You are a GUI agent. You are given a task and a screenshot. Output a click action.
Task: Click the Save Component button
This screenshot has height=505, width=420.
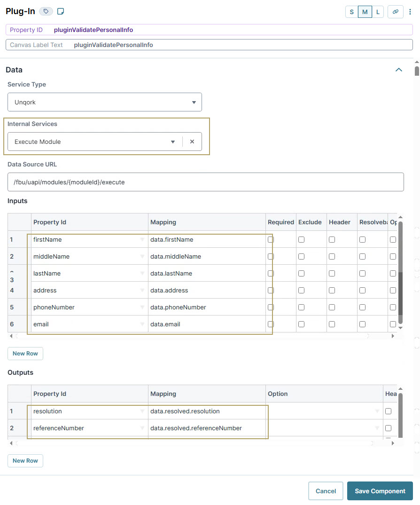(380, 490)
